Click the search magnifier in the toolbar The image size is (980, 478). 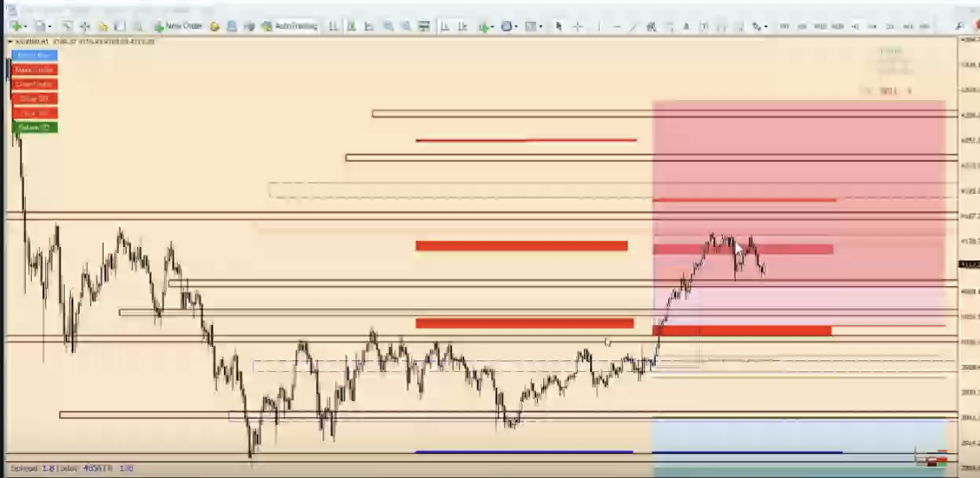[x=960, y=27]
